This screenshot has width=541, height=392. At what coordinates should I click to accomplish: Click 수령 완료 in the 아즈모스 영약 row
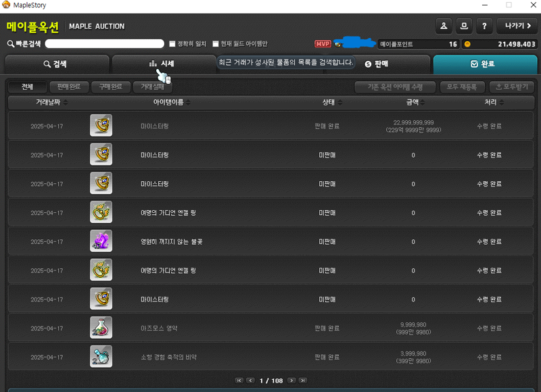tap(489, 328)
